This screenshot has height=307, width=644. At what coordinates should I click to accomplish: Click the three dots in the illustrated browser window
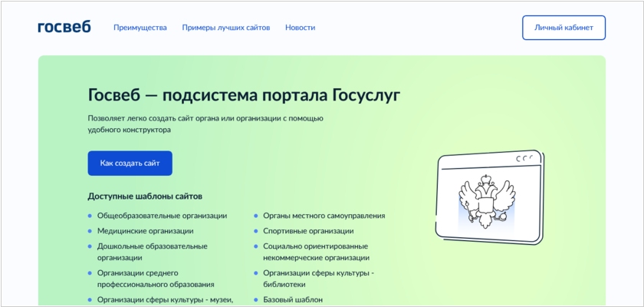pyautogui.click(x=524, y=158)
